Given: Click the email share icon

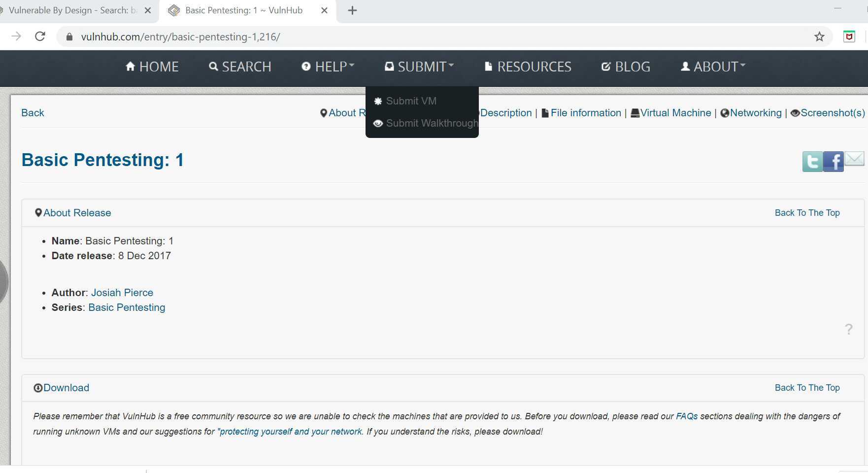Looking at the screenshot, I should pyautogui.click(x=855, y=159).
